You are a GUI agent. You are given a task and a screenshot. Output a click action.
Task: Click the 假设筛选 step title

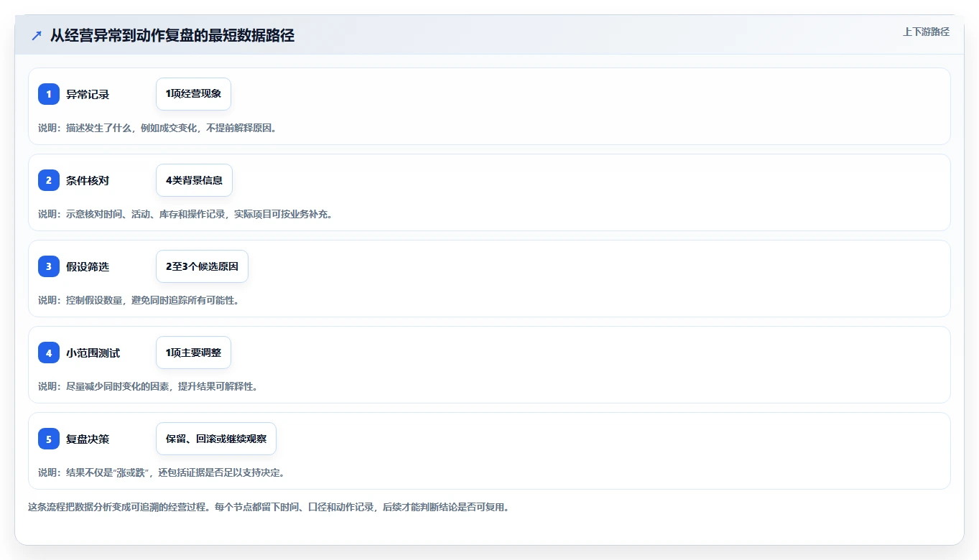pos(88,266)
